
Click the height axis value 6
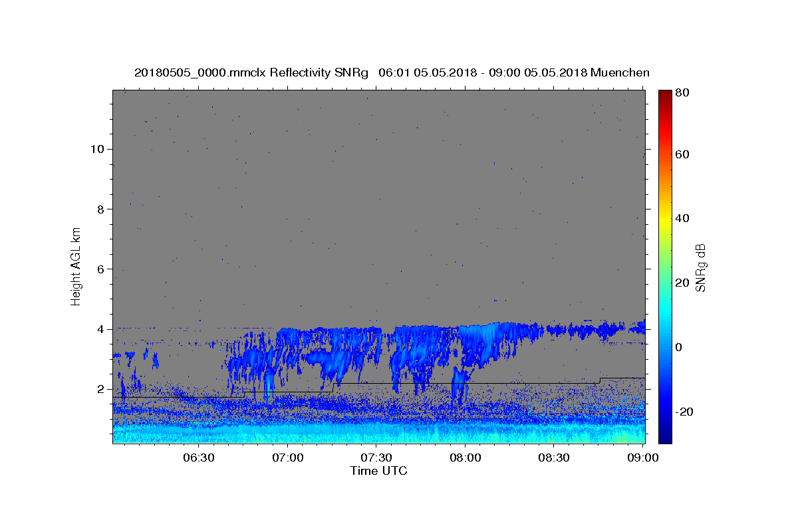(100, 269)
